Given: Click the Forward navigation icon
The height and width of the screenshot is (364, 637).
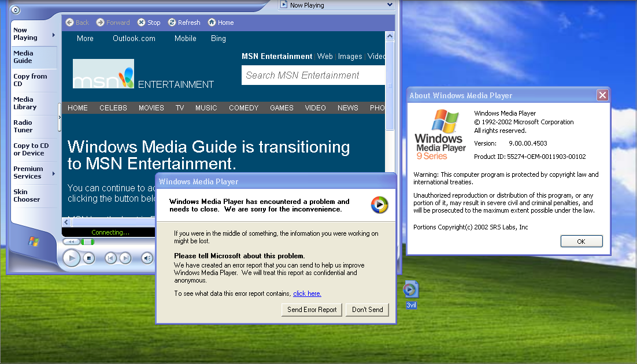Looking at the screenshot, I should point(101,23).
